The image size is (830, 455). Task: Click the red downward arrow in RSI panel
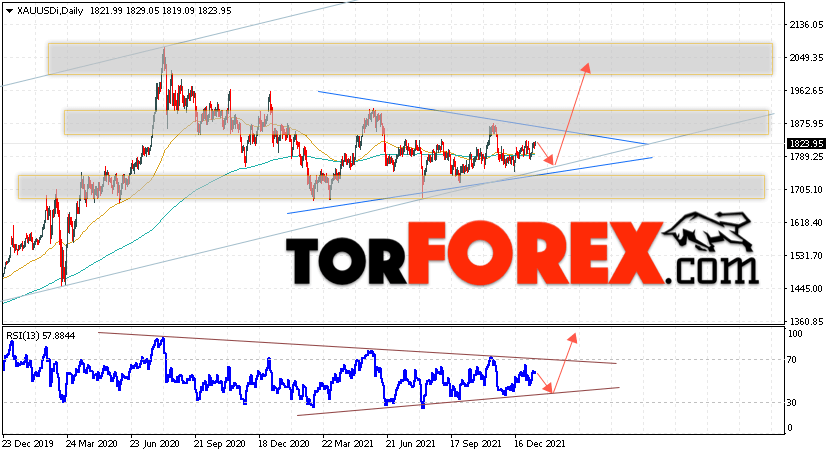545,383
